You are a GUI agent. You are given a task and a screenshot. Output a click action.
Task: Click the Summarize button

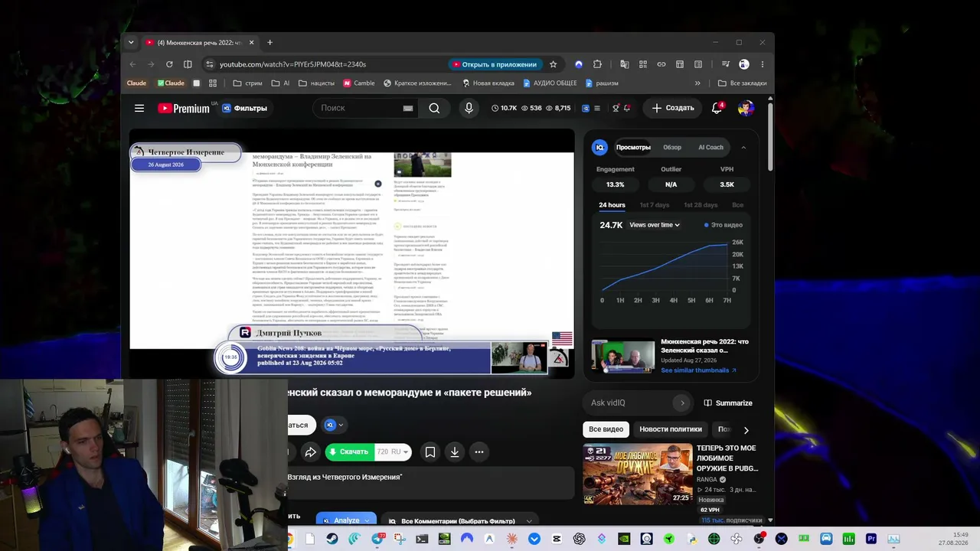[728, 403]
